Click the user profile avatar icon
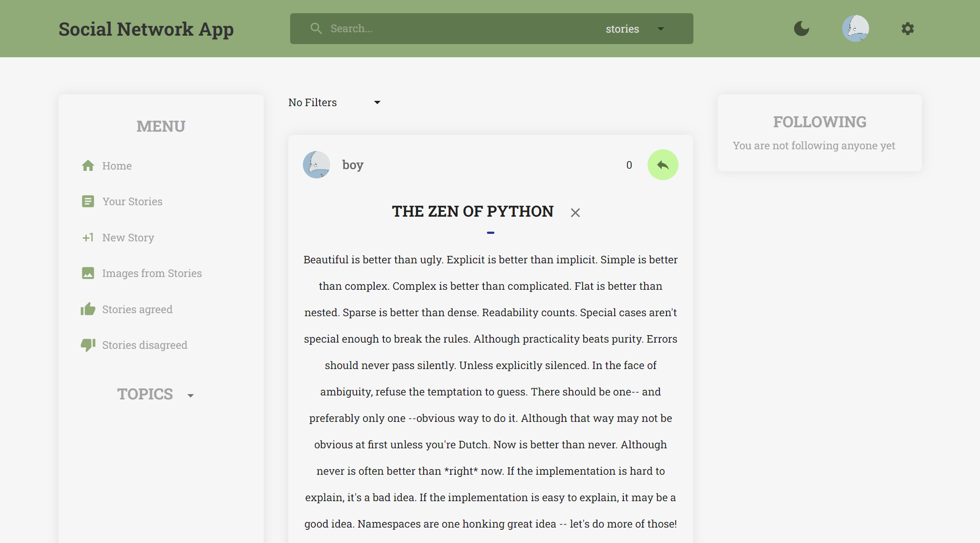Viewport: 980px width, 543px height. click(x=856, y=28)
